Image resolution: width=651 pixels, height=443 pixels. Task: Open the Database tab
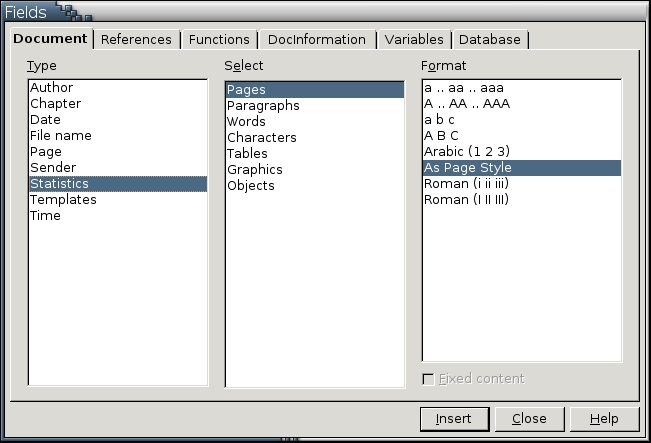point(489,39)
